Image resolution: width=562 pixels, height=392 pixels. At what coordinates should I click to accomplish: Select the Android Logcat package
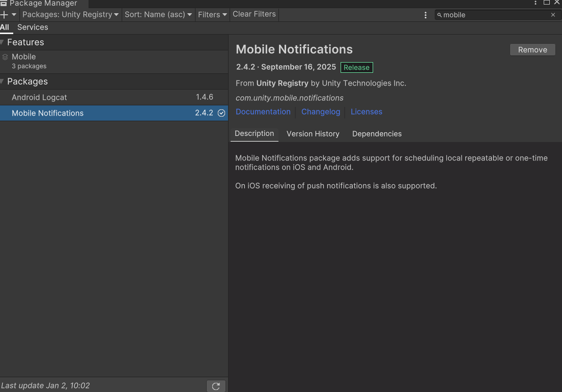[x=114, y=97]
